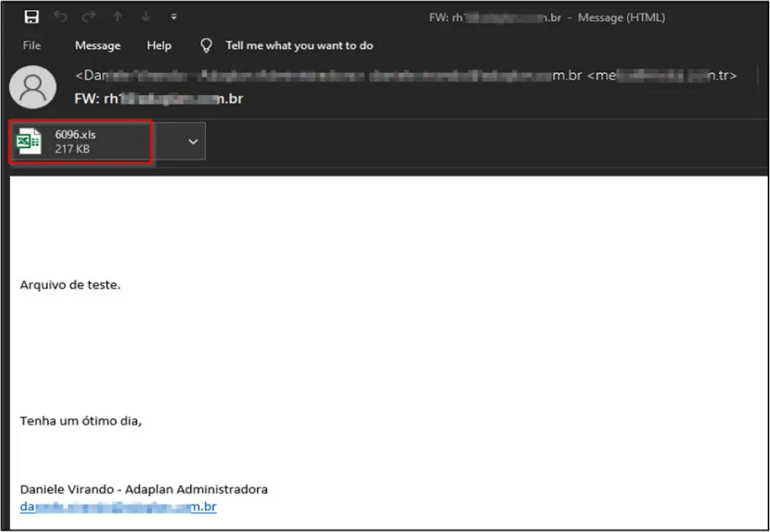This screenshot has width=770, height=532.
Task: Open the 6096.xls attachment
Action: coord(81,141)
